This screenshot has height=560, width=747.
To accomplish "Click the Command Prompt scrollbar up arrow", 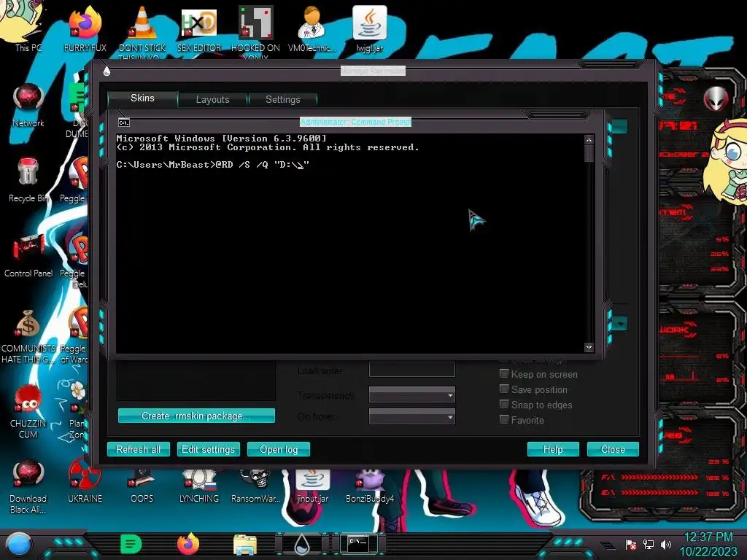I will [589, 140].
